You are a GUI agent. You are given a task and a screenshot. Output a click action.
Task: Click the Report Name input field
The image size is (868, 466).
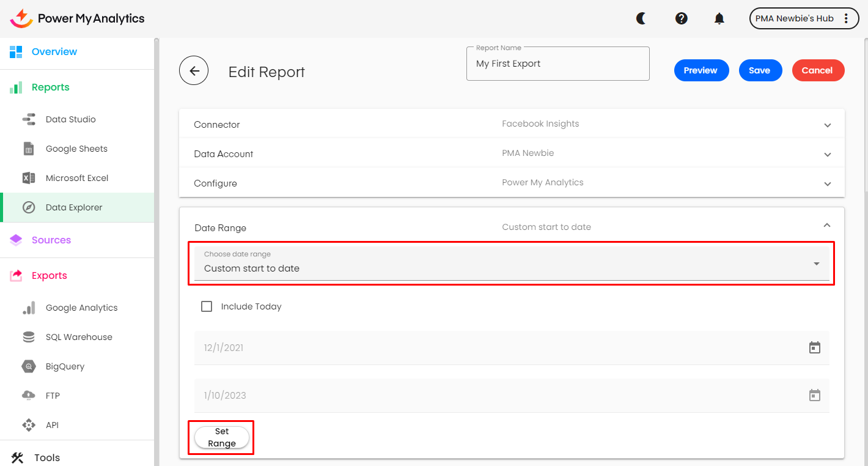pyautogui.click(x=557, y=64)
